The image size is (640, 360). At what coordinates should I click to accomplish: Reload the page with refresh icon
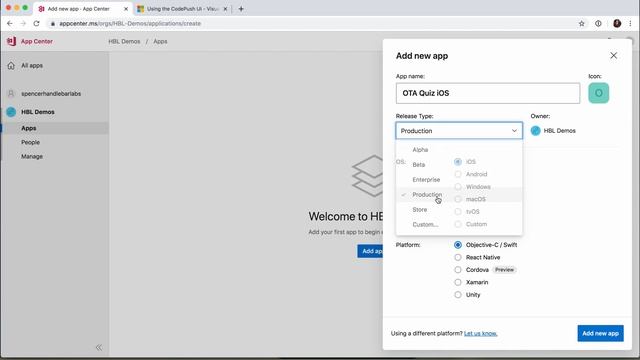pyautogui.click(x=36, y=23)
